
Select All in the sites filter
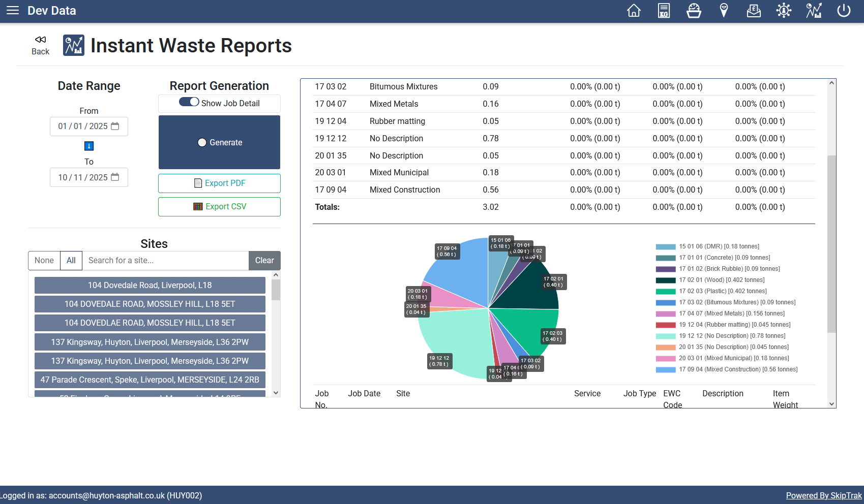[71, 261]
